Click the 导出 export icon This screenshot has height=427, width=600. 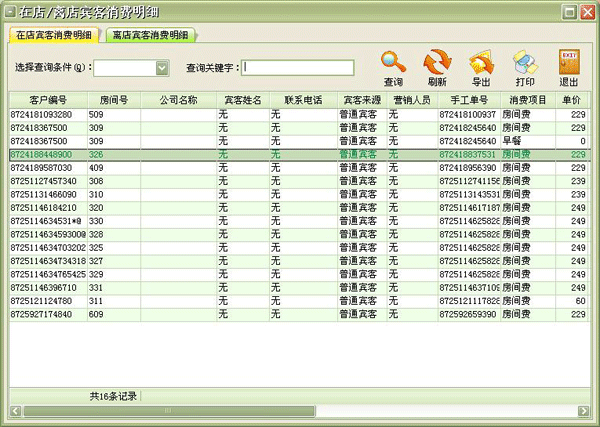481,62
